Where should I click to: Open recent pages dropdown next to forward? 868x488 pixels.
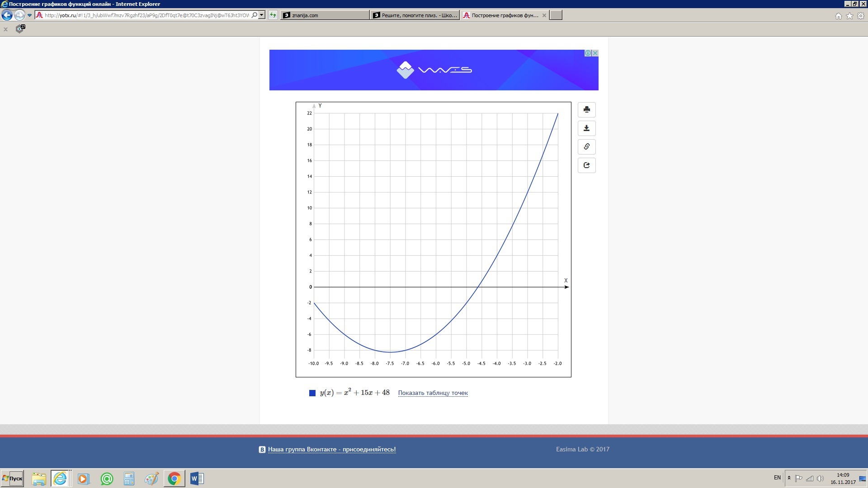click(29, 15)
